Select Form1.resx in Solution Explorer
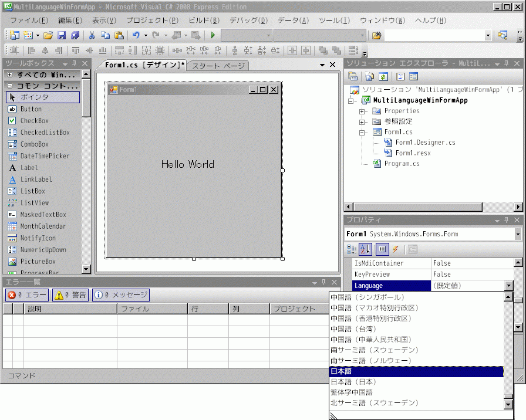This screenshot has width=526, height=420. (413, 153)
